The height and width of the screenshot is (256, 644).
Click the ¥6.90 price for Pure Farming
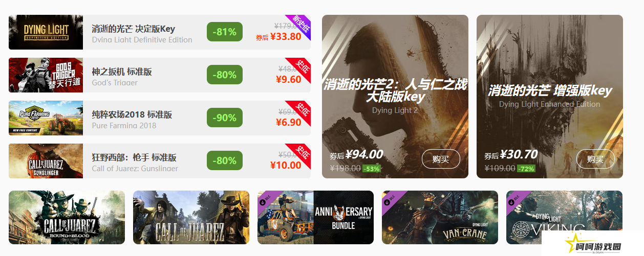[288, 122]
